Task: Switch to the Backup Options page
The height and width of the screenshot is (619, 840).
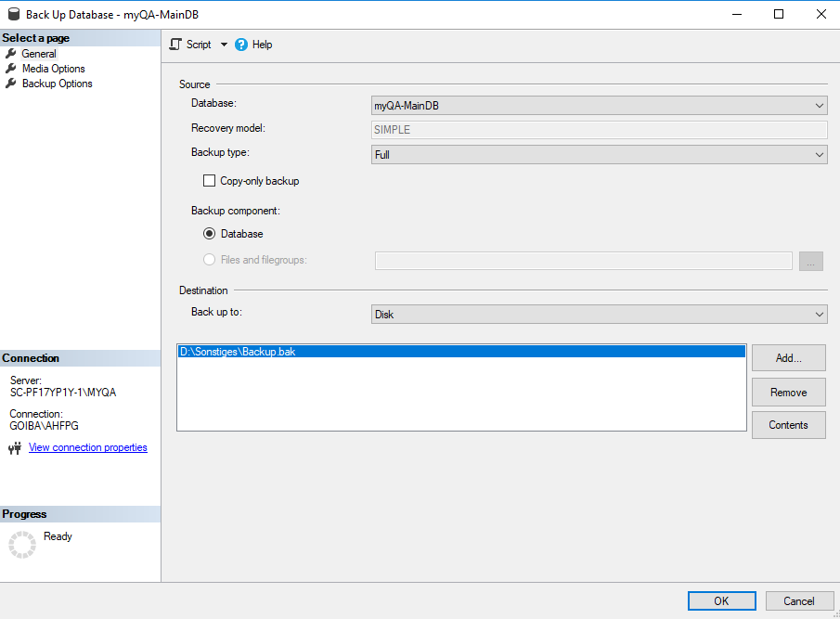Action: point(58,84)
